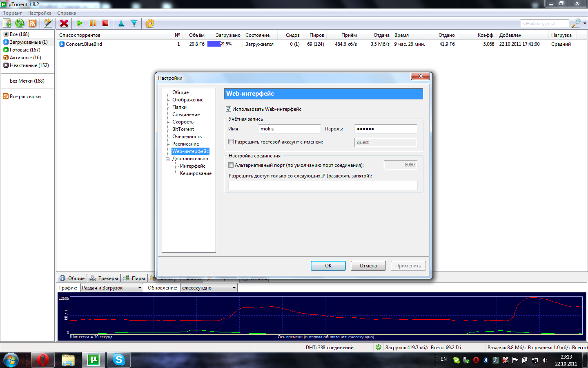This screenshot has width=588, height=368.
Task: Click Отмена in settings dialog
Action: tap(368, 266)
